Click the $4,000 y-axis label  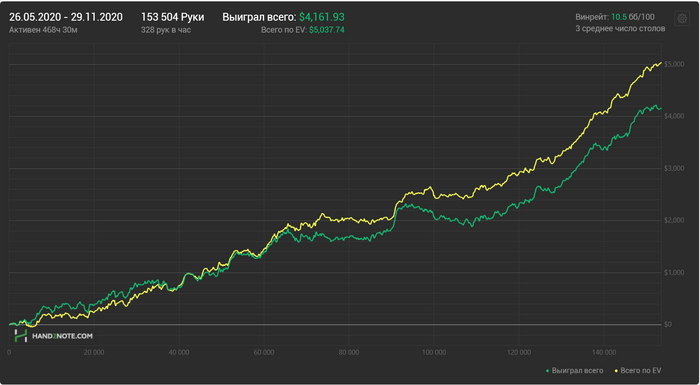coord(674,116)
